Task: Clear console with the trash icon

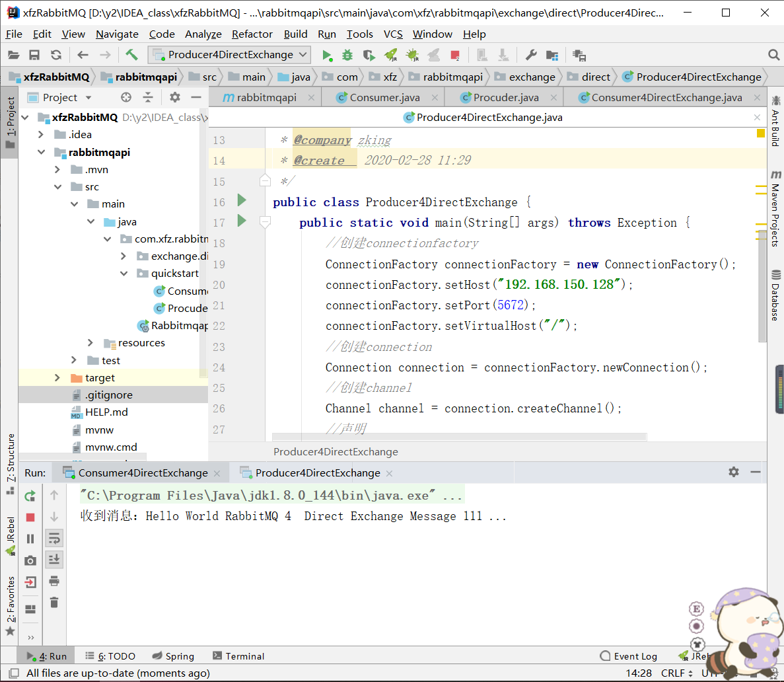Action: [54, 603]
